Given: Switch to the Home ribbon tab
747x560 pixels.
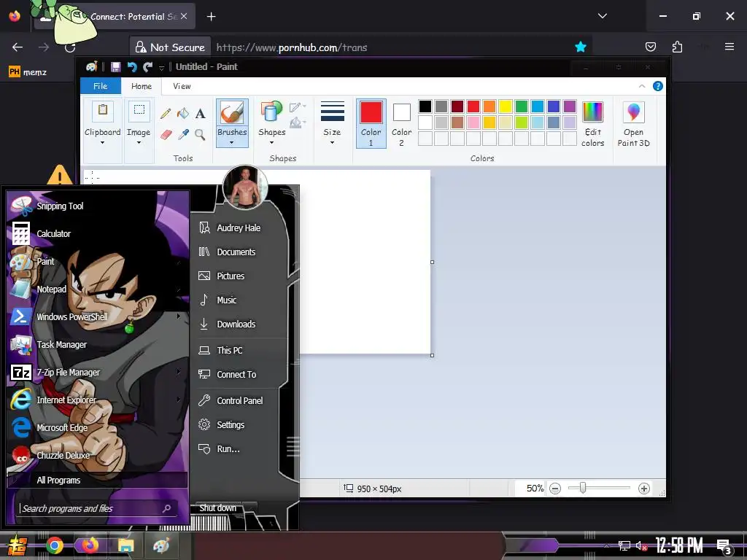Looking at the screenshot, I should (142, 86).
